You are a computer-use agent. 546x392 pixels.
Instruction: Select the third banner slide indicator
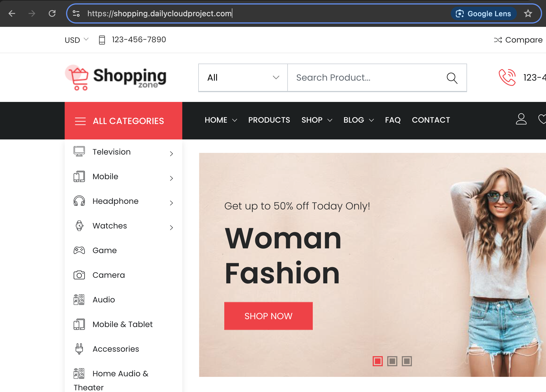tap(407, 361)
